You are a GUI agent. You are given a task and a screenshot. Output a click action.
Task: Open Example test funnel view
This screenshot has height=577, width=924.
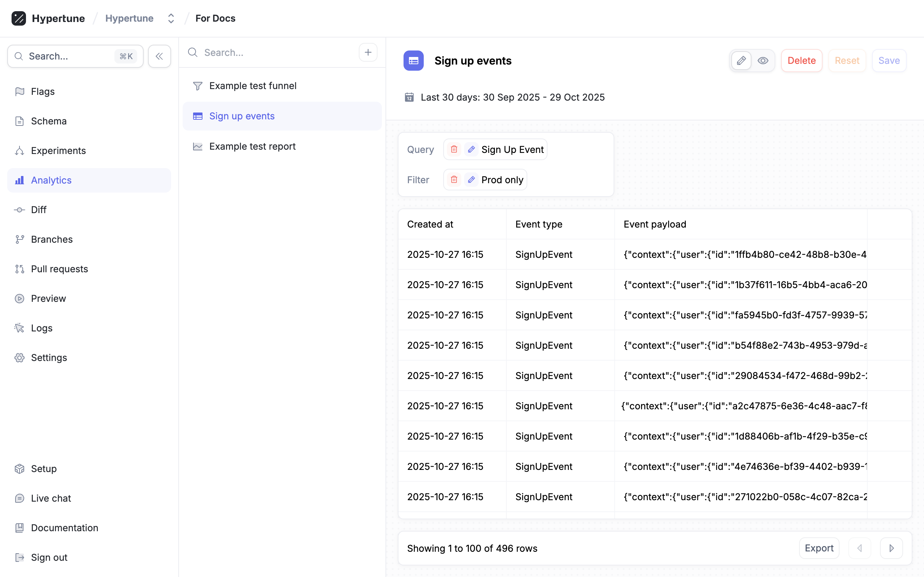click(252, 86)
